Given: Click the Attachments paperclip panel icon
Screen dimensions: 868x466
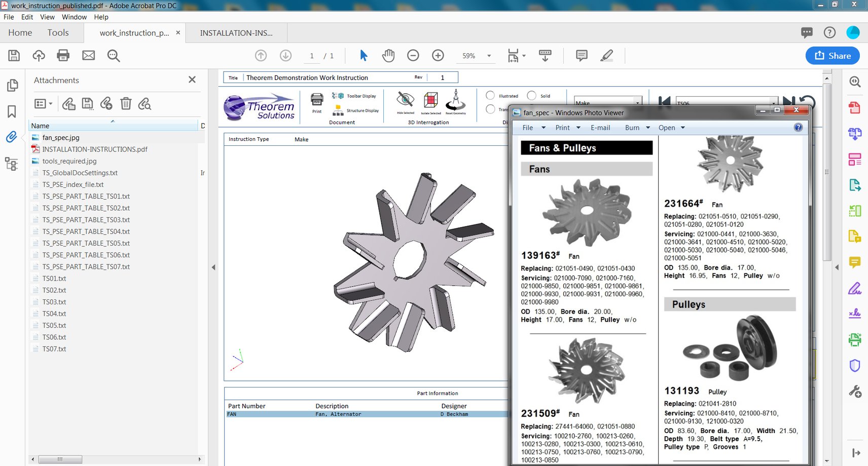Looking at the screenshot, I should tap(12, 137).
